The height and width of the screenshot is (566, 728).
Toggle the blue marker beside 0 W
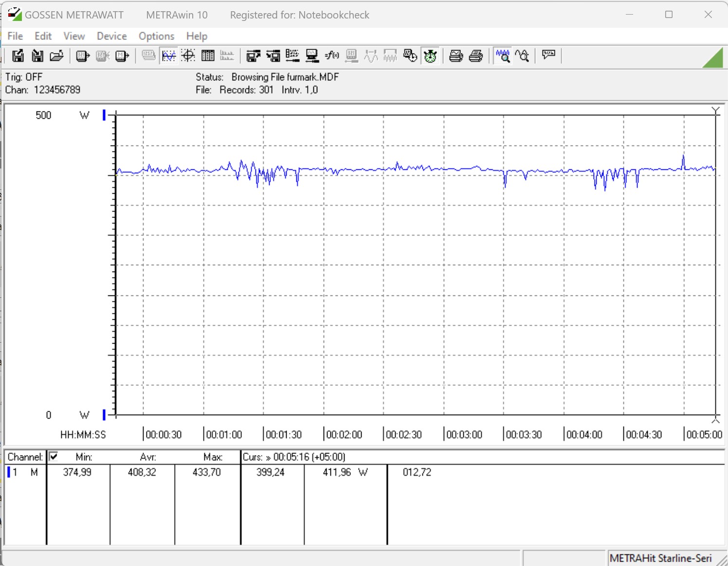[104, 415]
